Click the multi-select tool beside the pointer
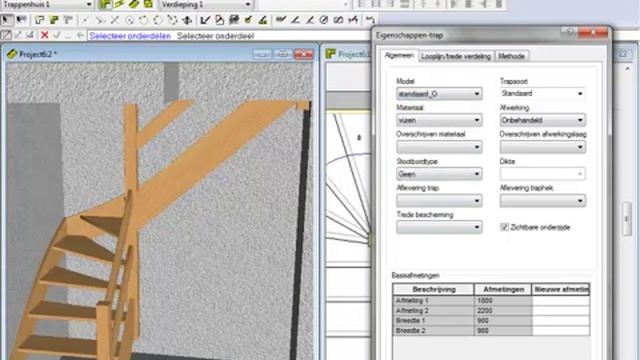Viewport: 640px width, 360px height. pyautogui.click(x=21, y=20)
